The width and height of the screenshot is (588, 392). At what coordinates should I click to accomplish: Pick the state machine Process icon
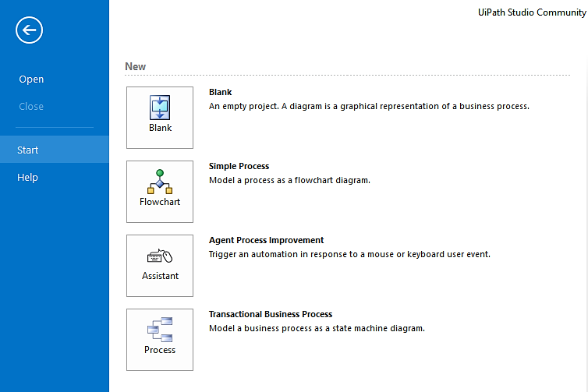(160, 330)
